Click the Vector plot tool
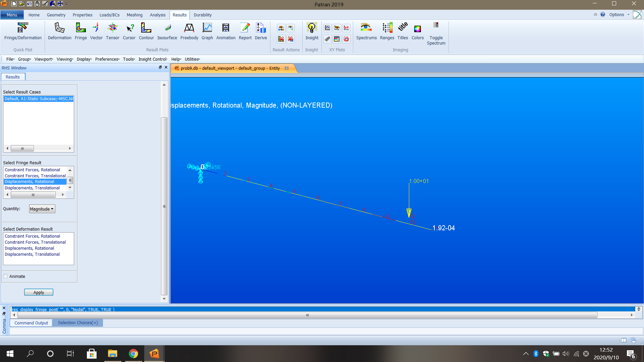This screenshot has height=362, width=644. 96,31
